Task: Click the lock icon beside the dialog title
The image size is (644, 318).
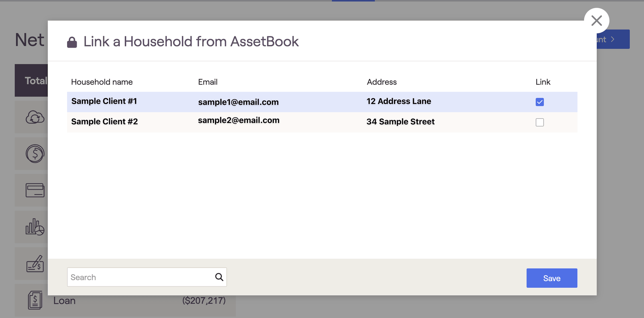Action: (72, 42)
